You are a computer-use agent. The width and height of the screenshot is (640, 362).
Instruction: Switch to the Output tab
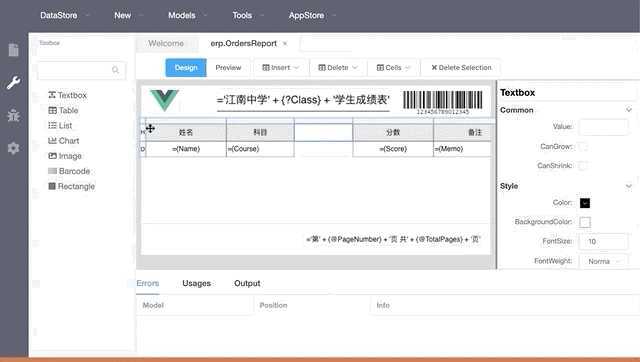[x=247, y=283]
